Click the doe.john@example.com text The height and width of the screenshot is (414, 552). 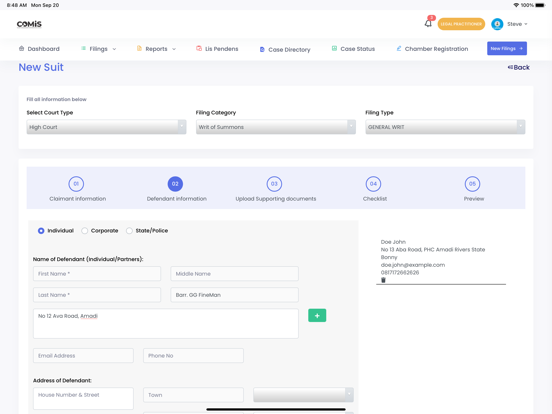point(413,265)
